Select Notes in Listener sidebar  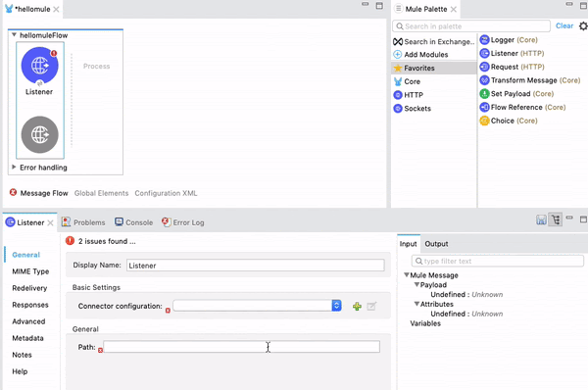click(x=22, y=355)
